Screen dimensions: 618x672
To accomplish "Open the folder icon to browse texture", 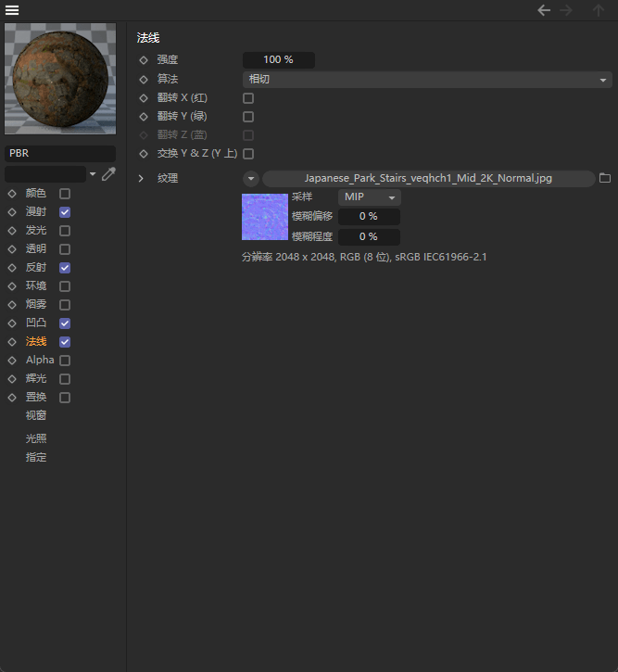I will (x=605, y=178).
